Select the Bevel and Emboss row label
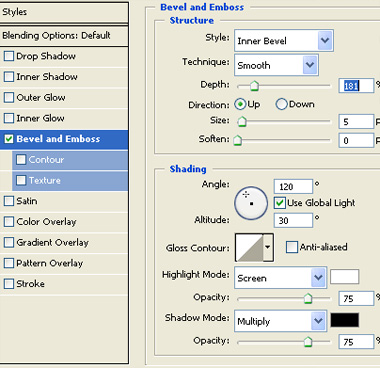The image size is (380, 368). (x=58, y=139)
